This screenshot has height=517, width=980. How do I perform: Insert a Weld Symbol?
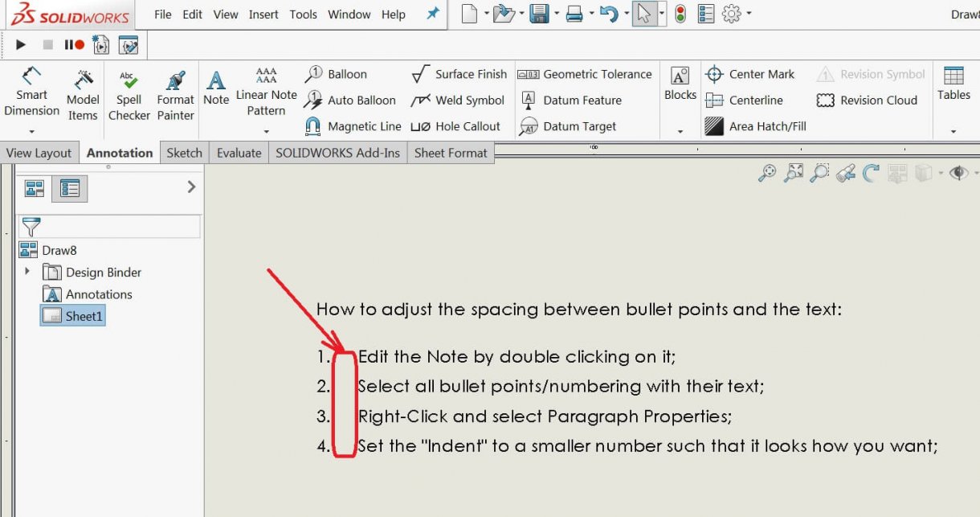(457, 101)
